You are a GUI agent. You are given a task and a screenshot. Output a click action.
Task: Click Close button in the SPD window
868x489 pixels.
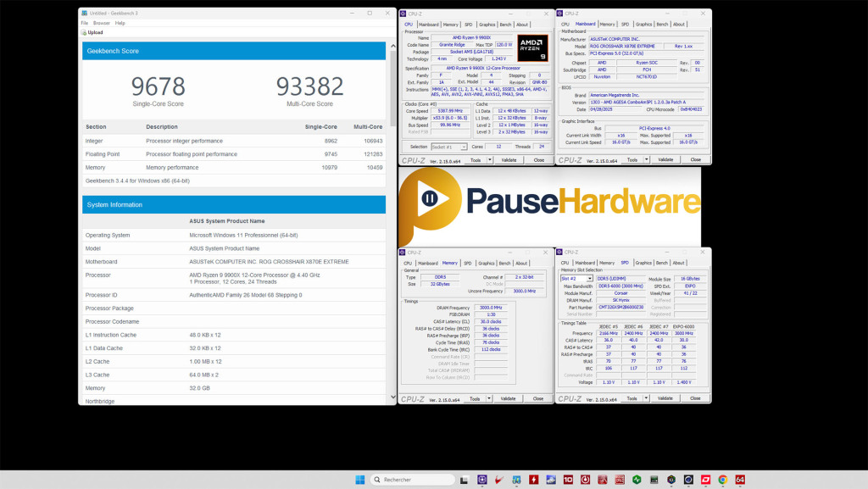695,398
